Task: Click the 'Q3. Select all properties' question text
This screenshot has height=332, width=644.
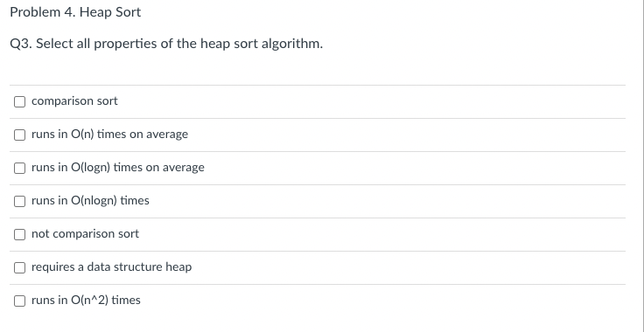Action: 166,44
